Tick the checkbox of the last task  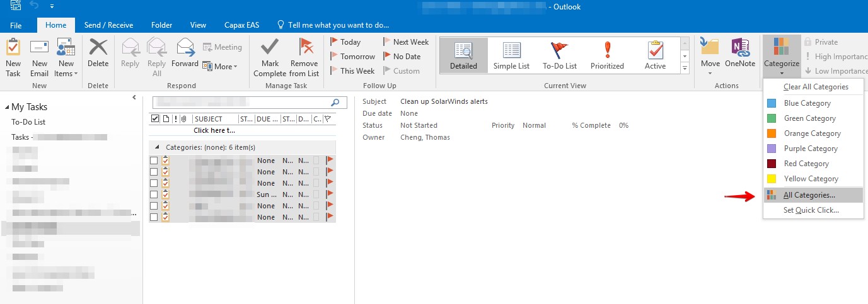(x=154, y=217)
